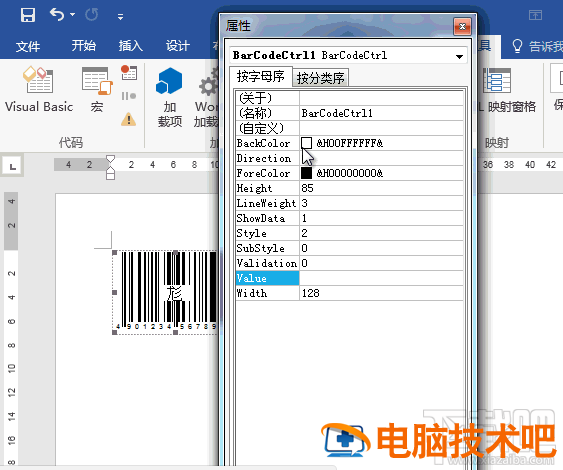
Task: Open the BarCodeCtrl1 object dropdown
Action: pos(459,56)
